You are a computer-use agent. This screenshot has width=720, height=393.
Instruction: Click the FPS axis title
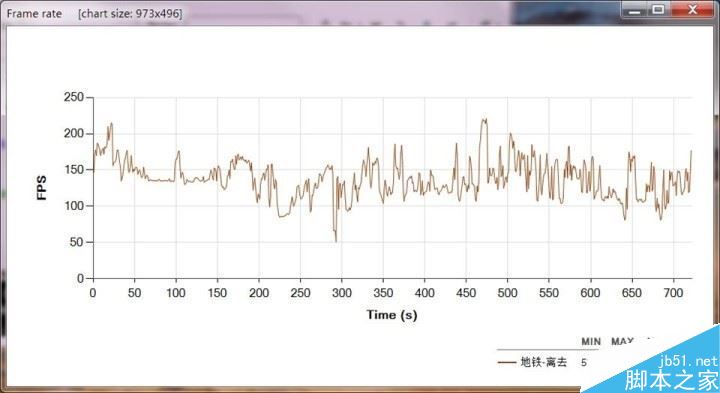42,187
